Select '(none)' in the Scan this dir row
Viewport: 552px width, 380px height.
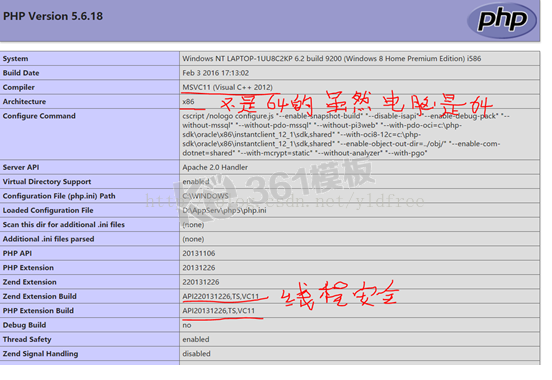pos(193,225)
